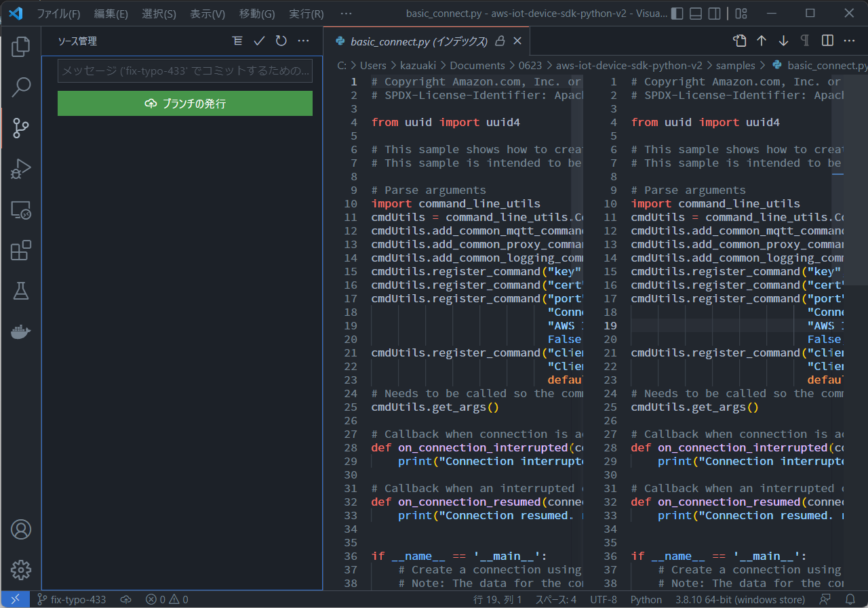The image size is (868, 608).
Task: Toggle the bottom panel layout button
Action: (x=695, y=14)
